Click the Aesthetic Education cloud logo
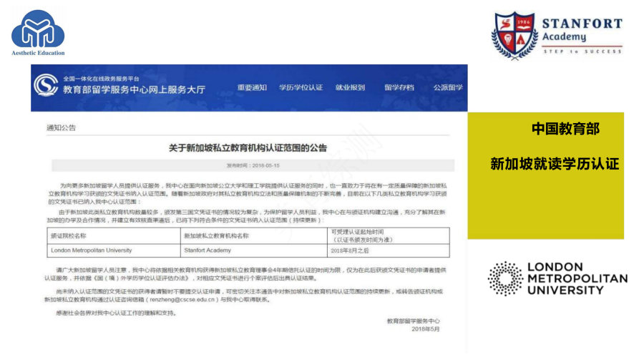 coord(38,29)
